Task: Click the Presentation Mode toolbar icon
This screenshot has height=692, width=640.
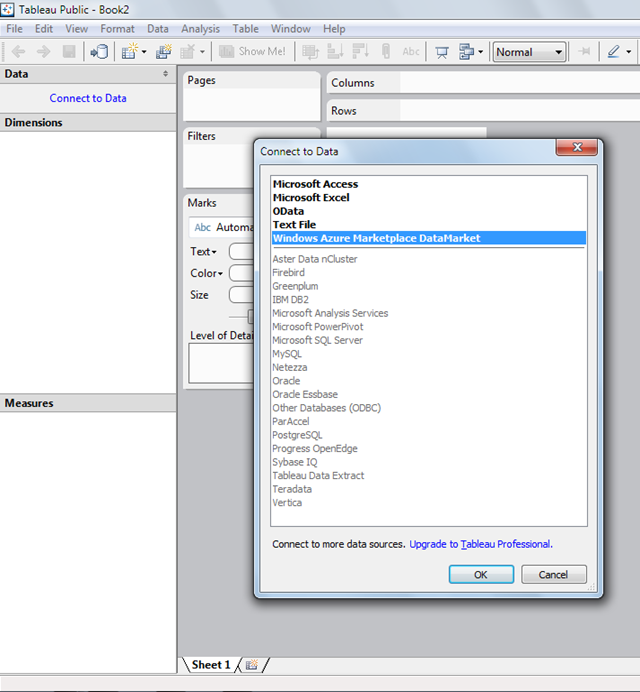Action: pos(442,52)
